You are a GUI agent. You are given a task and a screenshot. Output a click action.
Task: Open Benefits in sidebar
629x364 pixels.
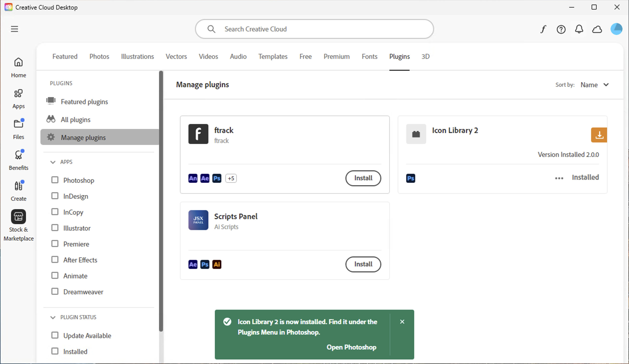tap(18, 160)
